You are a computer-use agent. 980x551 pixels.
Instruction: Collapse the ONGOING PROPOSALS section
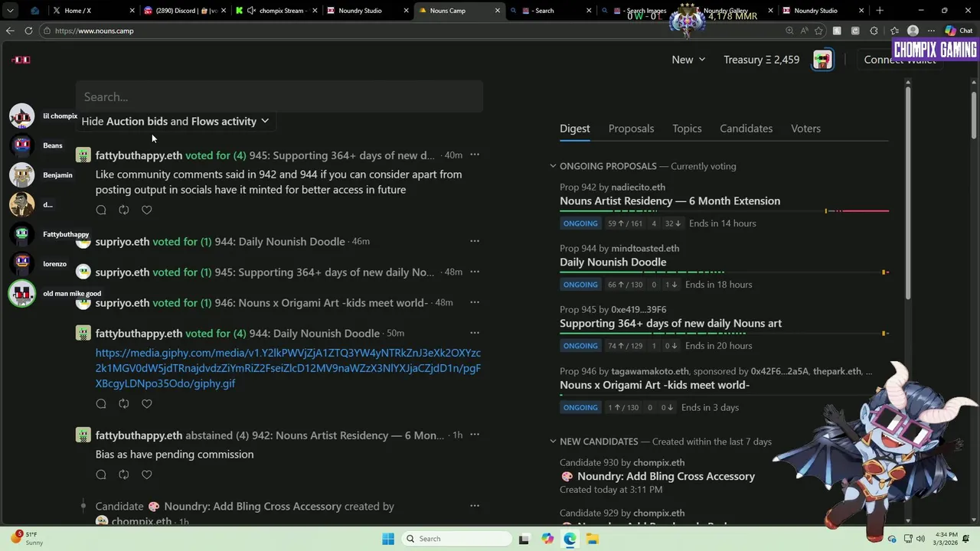pos(553,166)
